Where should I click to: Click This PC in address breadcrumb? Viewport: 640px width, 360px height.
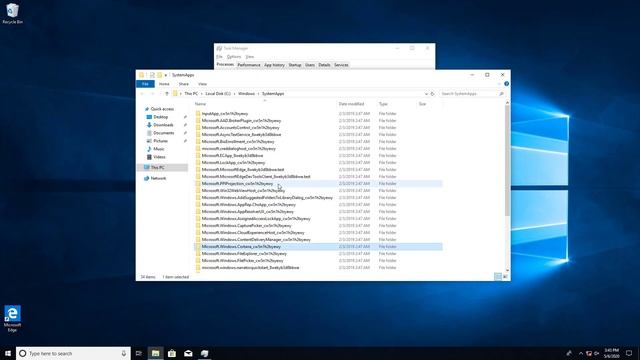pyautogui.click(x=191, y=93)
